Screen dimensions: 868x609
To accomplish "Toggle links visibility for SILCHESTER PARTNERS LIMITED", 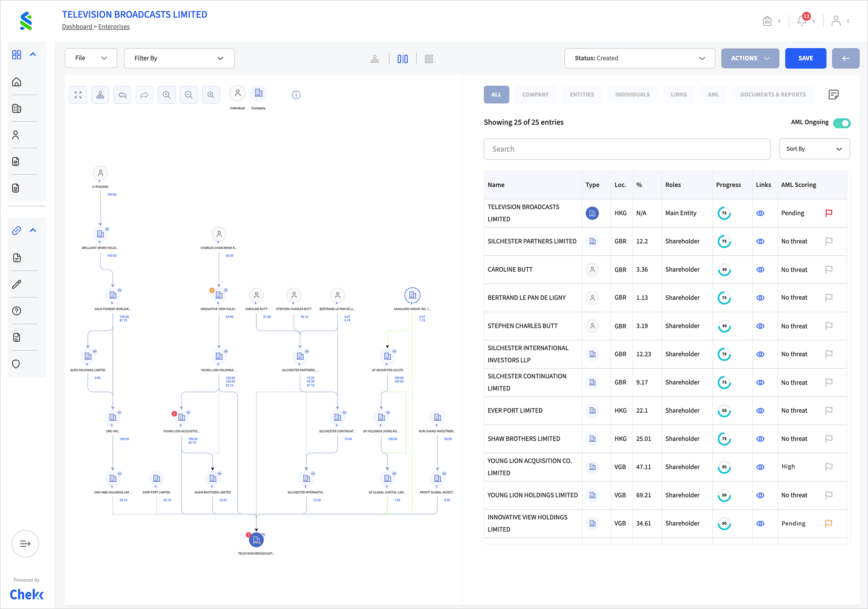I will (760, 241).
